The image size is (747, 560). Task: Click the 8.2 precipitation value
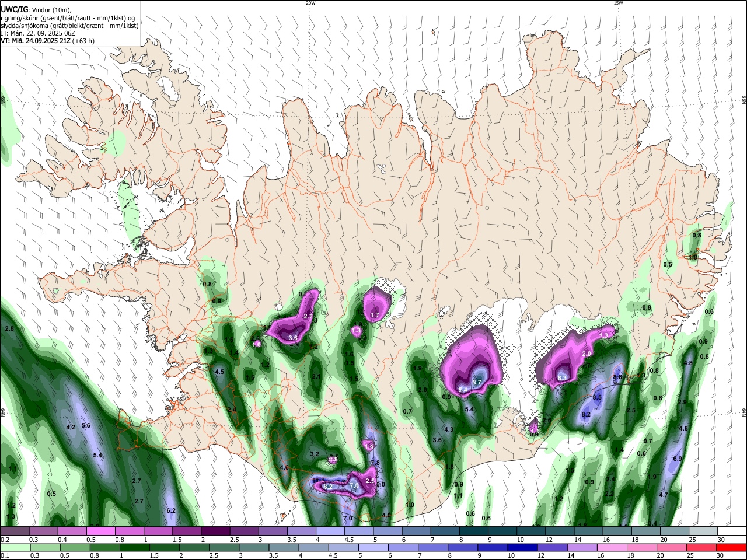pos(587,414)
